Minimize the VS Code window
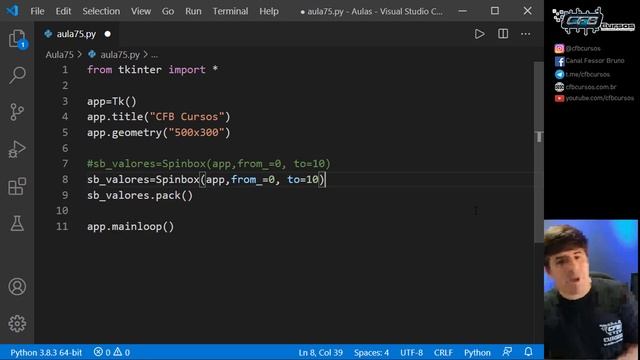Viewport: 640px width, 360px height. pos(462,11)
